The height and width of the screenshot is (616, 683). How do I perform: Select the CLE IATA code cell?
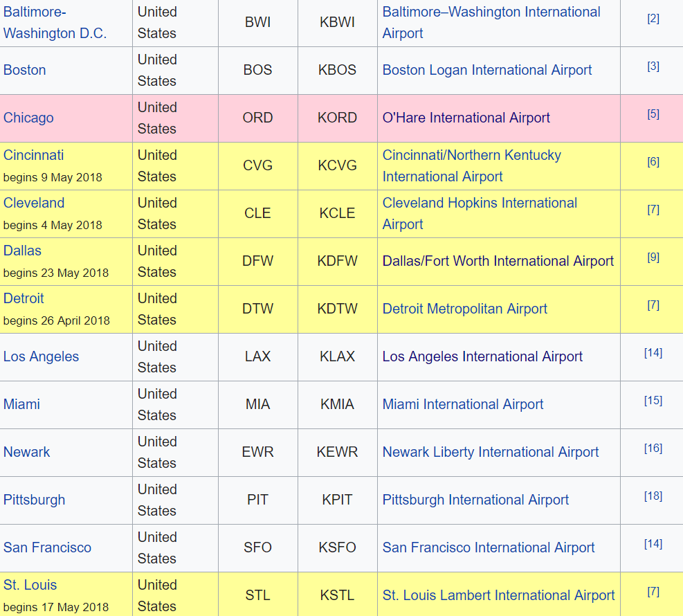point(258,213)
